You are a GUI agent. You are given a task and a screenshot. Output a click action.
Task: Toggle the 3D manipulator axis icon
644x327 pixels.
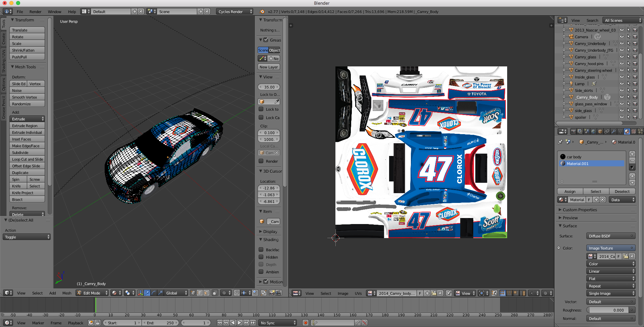pyautogui.click(x=140, y=293)
